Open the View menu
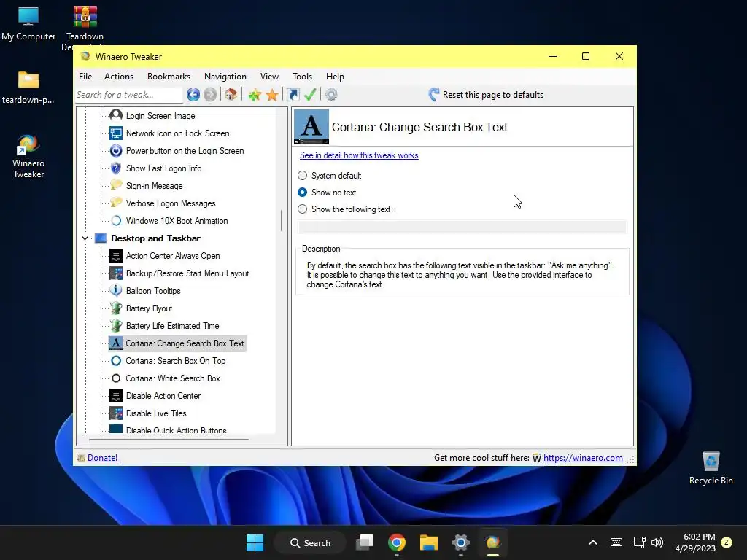The height and width of the screenshot is (560, 747). tap(269, 77)
